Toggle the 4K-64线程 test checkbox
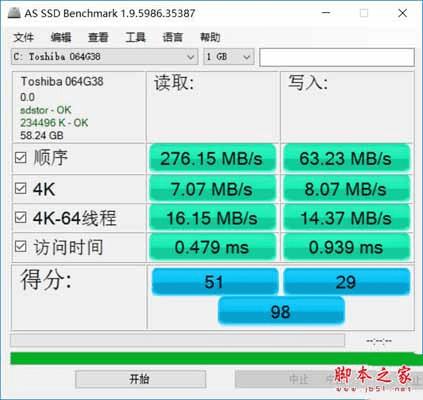The width and height of the screenshot is (423, 400). 21,218
